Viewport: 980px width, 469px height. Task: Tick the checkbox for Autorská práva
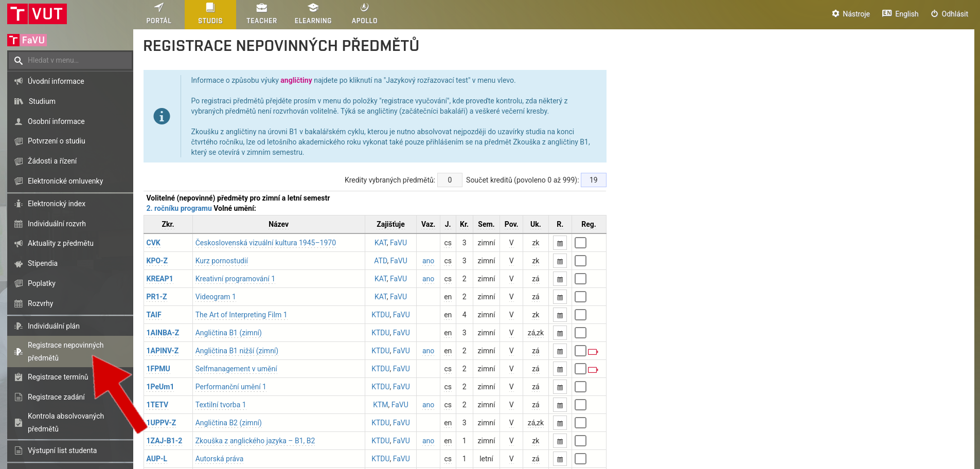[x=580, y=459]
